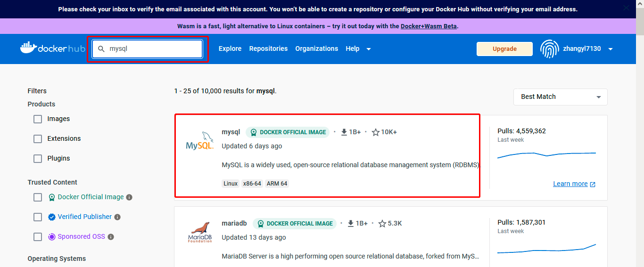The height and width of the screenshot is (267, 644).
Task: Open the mariadb repository title
Action: (x=234, y=224)
